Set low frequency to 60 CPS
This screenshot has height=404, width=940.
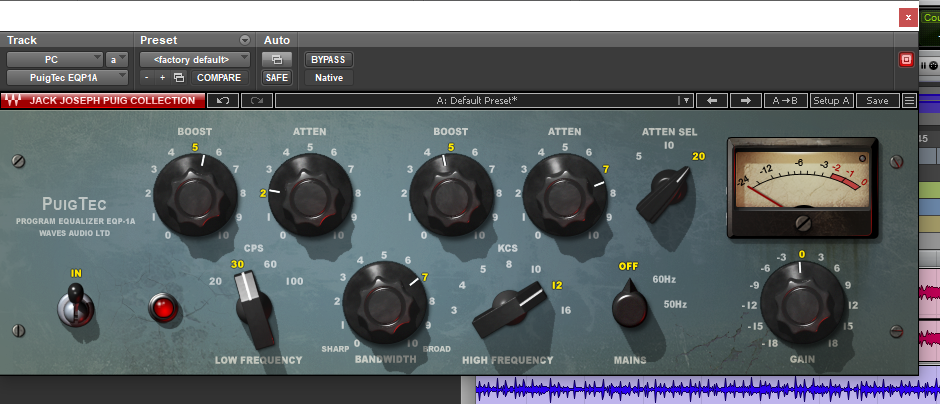point(270,264)
